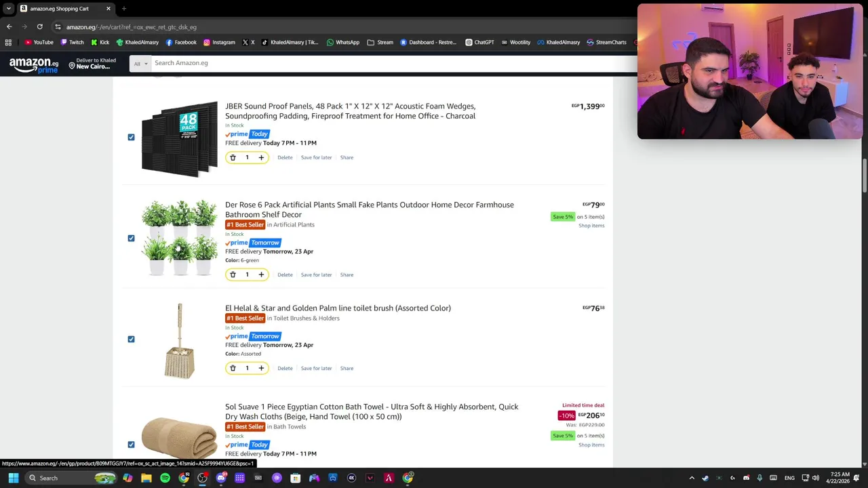Open the Bath Towels best seller category
The width and height of the screenshot is (868, 488).
(x=290, y=426)
